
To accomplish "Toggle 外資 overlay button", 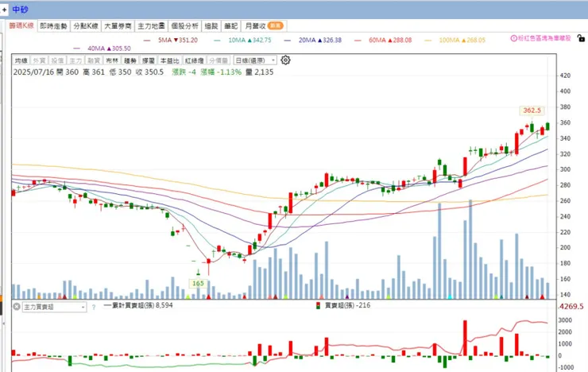I will [x=39, y=60].
